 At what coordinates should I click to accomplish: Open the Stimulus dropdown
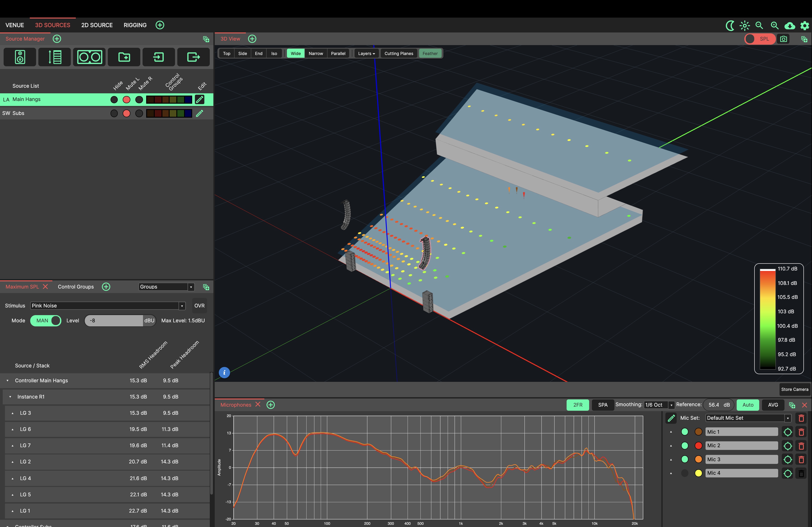point(108,306)
